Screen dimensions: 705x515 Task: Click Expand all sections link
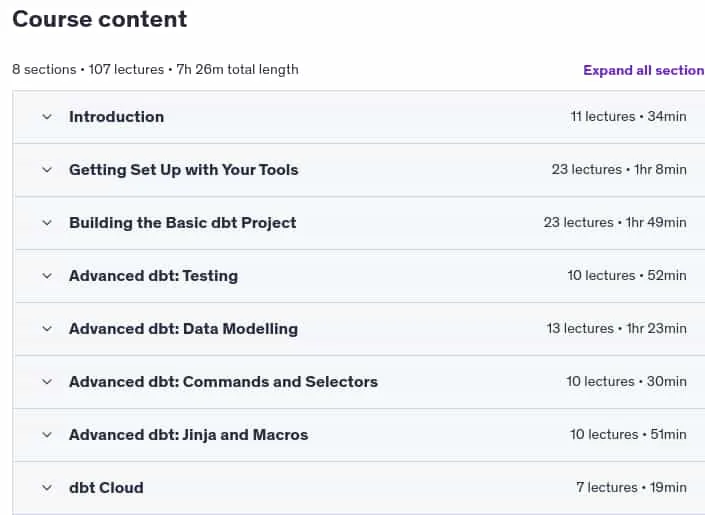tap(644, 70)
